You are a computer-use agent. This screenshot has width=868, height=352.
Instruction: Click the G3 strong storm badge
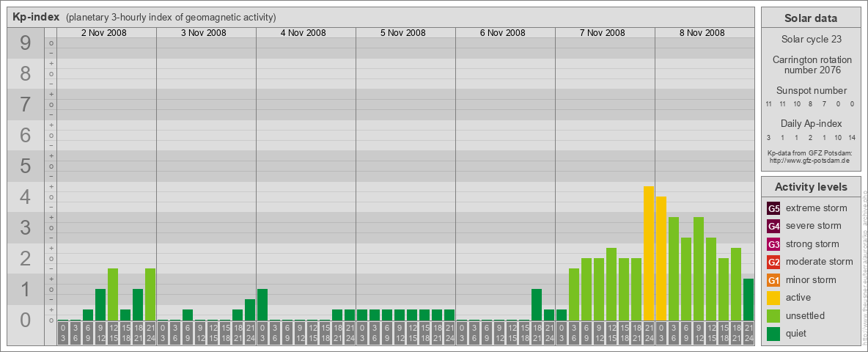pos(773,244)
